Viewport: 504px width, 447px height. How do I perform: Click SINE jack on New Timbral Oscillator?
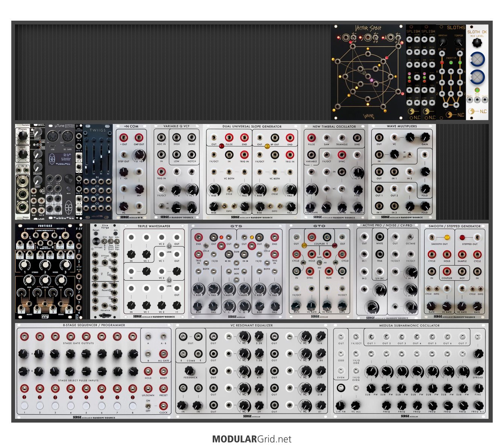(x=357, y=137)
